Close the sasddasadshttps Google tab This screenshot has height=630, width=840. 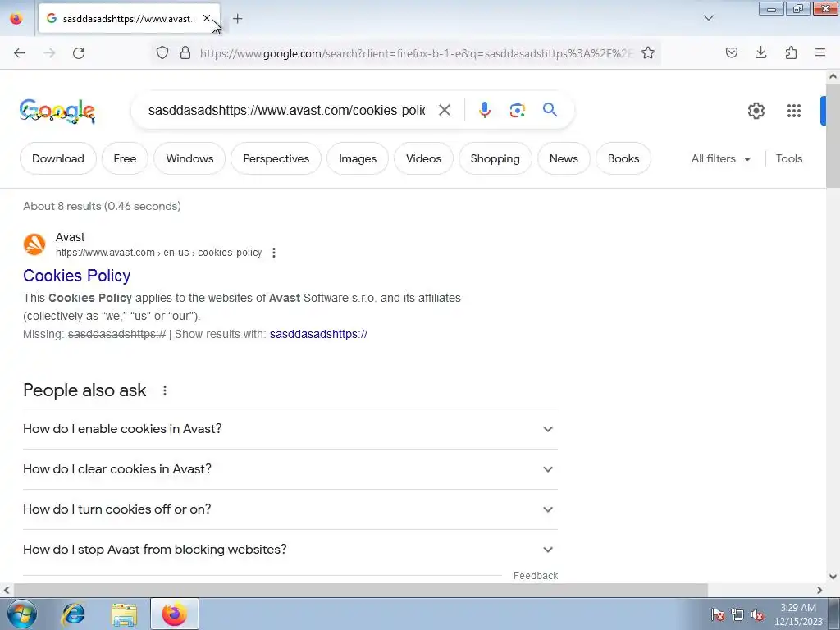(206, 18)
